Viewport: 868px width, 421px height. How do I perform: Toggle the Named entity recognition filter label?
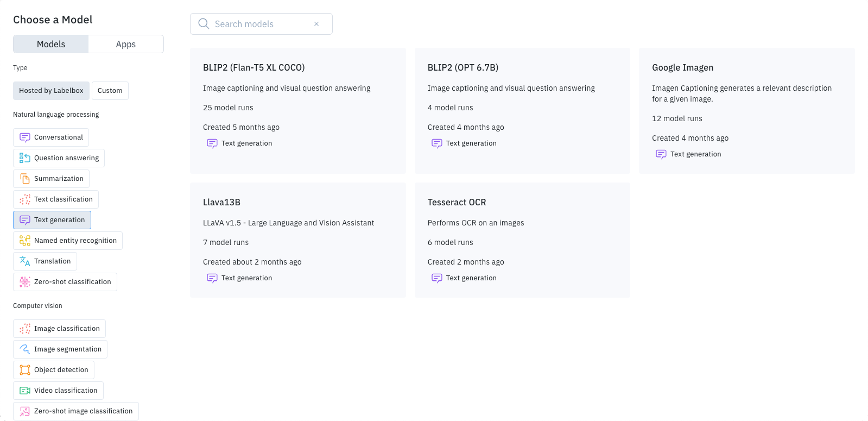[x=75, y=241]
